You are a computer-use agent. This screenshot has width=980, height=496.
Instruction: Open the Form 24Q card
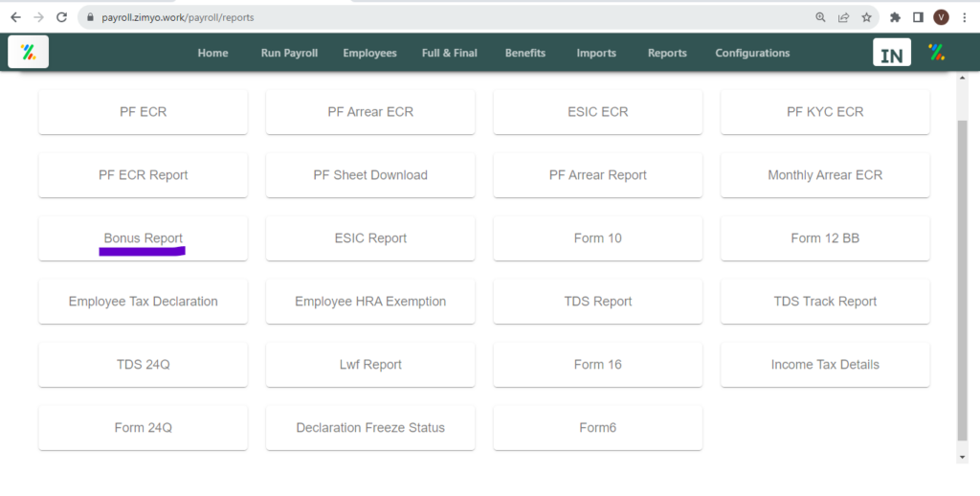144,428
